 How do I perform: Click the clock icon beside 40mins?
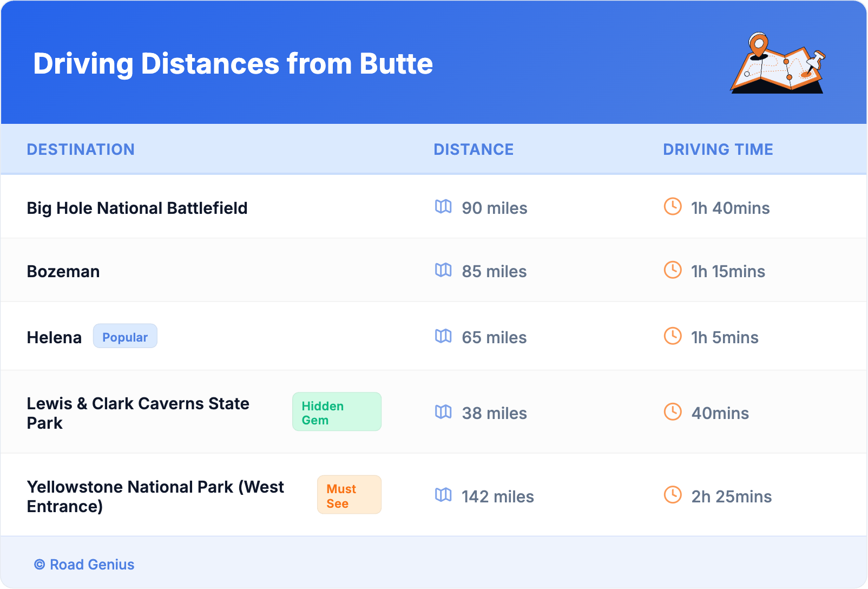[x=673, y=412]
